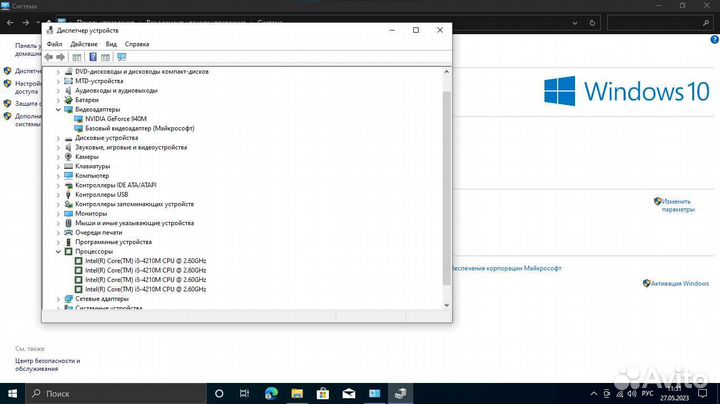This screenshot has height=404, width=720.
Task: Select the last Intel Core i5-4210M CPU entry
Action: pos(146,289)
